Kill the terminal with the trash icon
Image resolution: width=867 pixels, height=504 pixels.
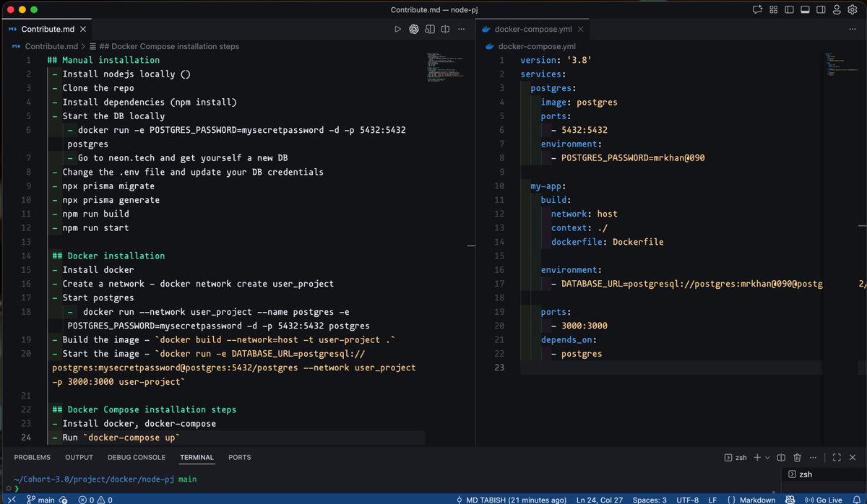point(797,457)
